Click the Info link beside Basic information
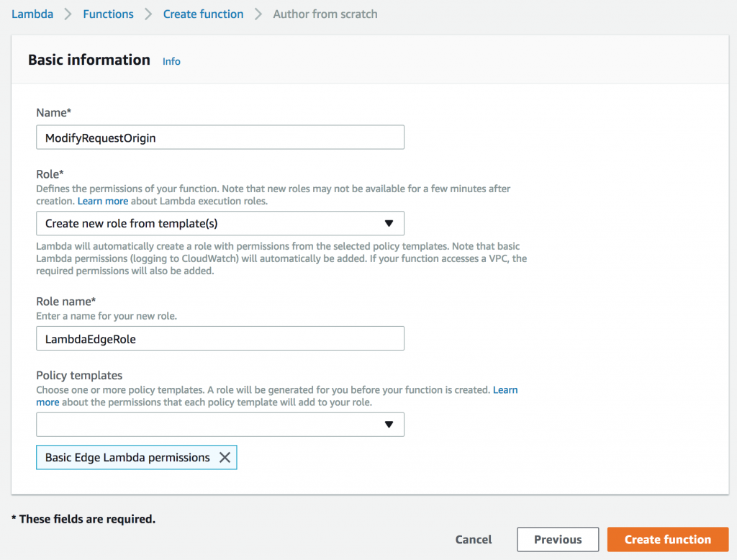The width and height of the screenshot is (737, 560). click(171, 61)
